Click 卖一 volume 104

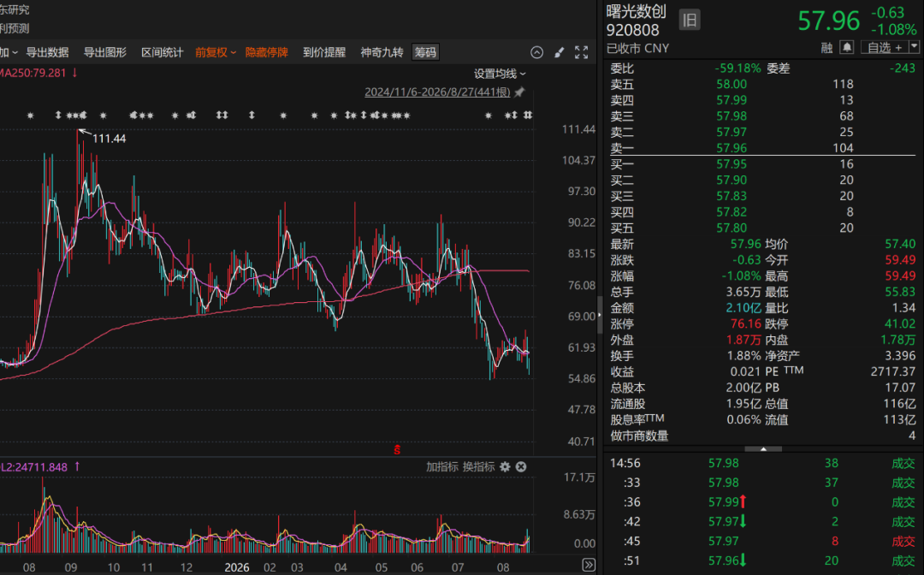(x=843, y=148)
